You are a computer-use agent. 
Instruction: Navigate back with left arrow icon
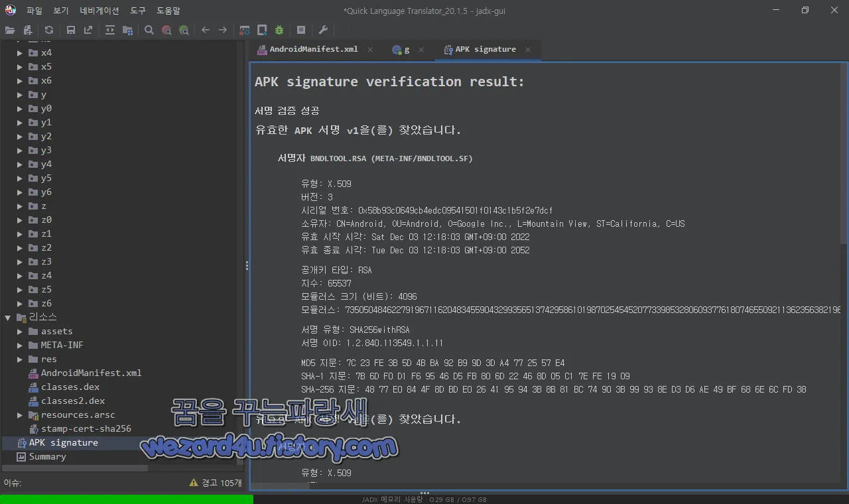tap(206, 30)
